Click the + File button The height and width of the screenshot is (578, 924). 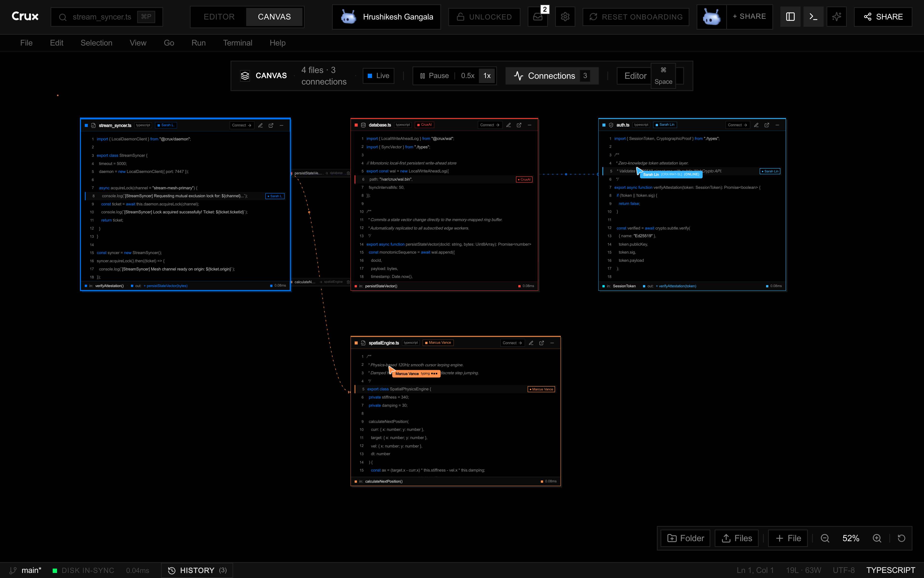788,538
